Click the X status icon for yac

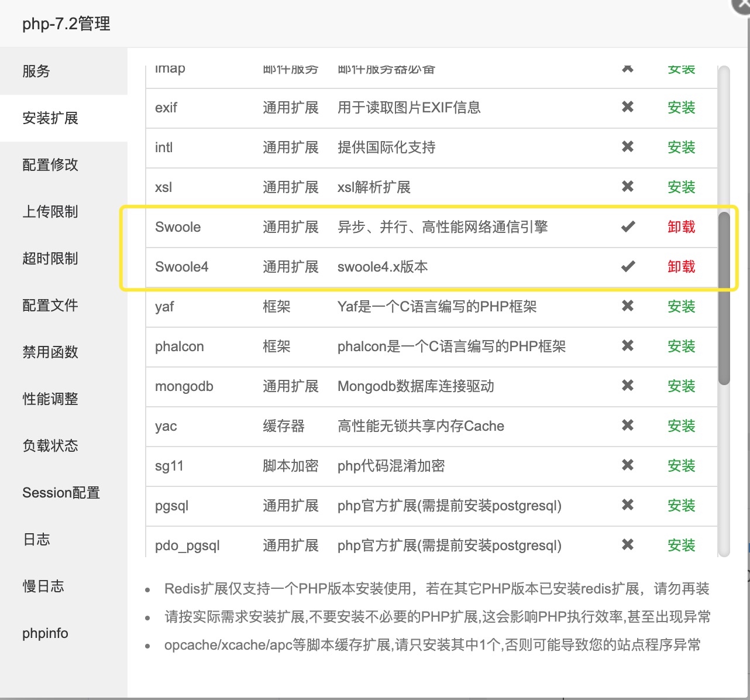pyautogui.click(x=628, y=425)
